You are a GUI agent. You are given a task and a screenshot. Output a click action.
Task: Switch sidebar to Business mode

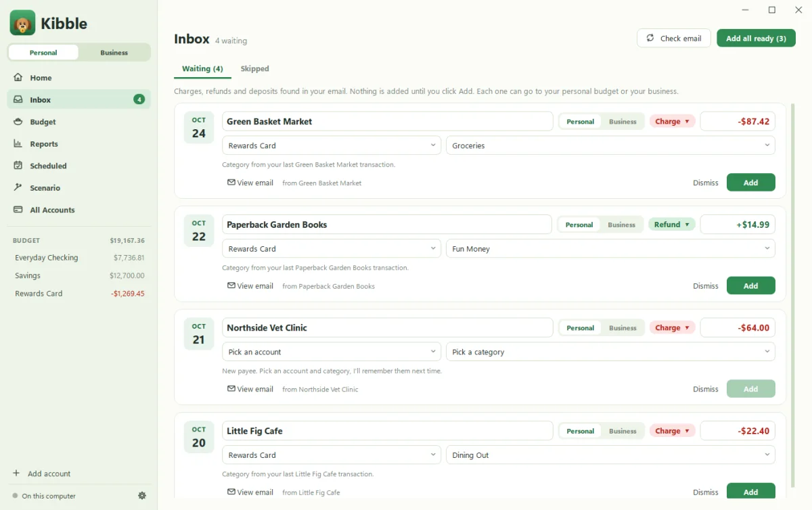pos(114,53)
